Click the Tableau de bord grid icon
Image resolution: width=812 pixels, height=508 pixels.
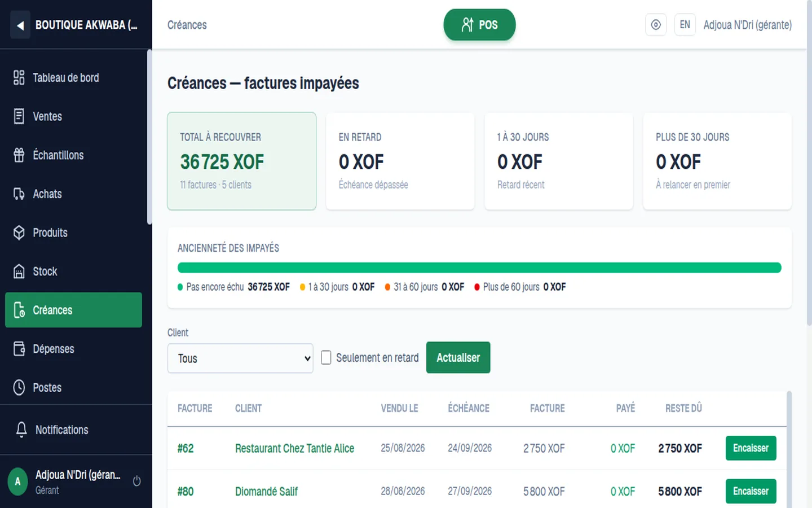(x=19, y=77)
